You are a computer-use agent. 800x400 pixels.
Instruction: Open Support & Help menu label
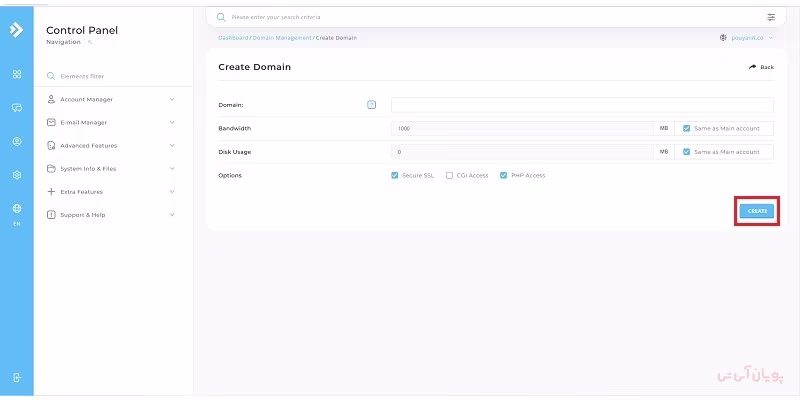(x=83, y=215)
